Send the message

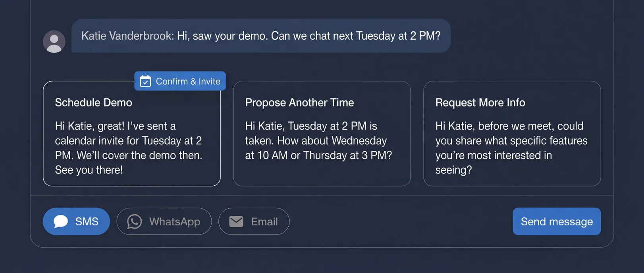coord(556,221)
